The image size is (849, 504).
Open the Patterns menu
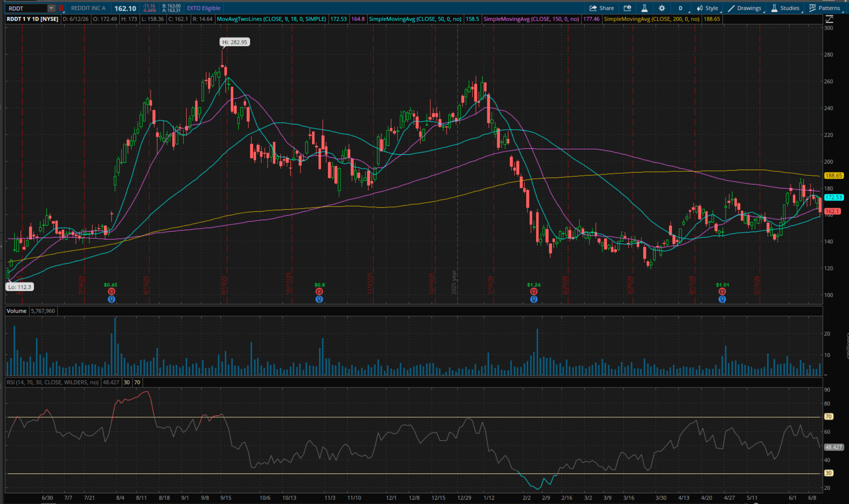click(x=824, y=8)
